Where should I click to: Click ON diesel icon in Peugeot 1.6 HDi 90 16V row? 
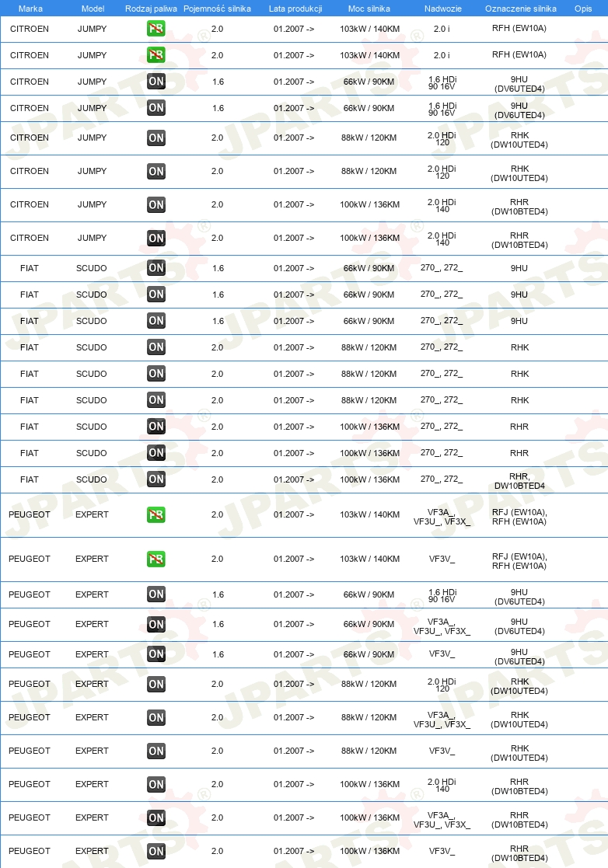[156, 594]
